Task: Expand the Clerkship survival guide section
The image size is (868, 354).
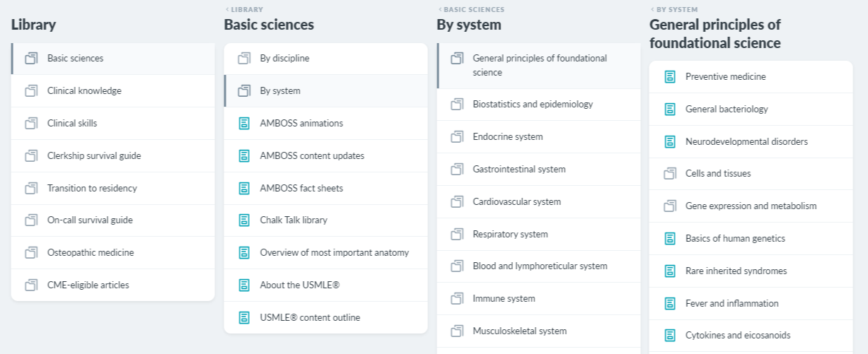Action: (x=113, y=155)
